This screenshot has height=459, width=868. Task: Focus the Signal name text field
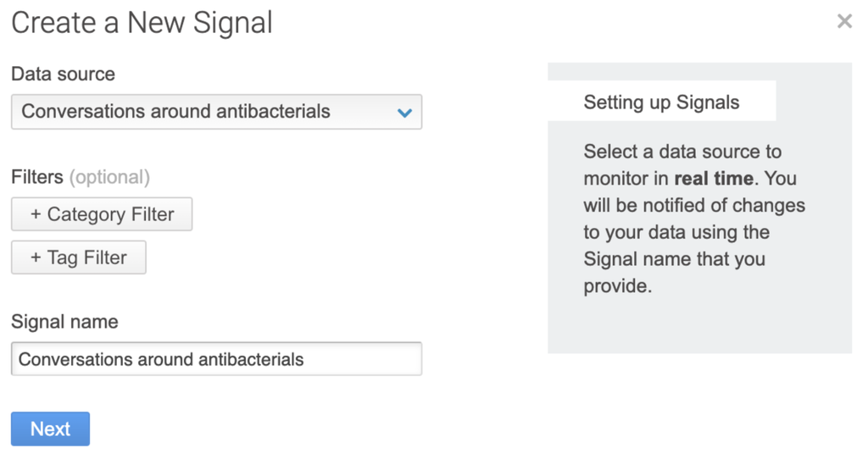pos(216,359)
